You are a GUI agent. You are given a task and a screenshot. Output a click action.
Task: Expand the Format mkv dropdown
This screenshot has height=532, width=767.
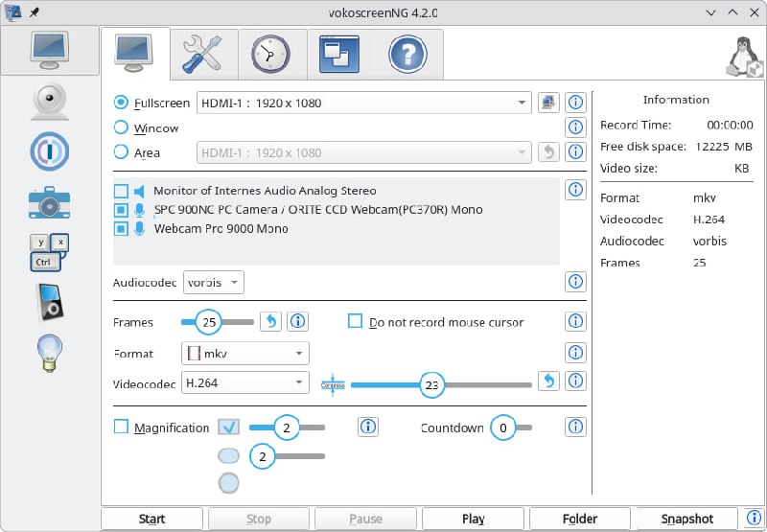pyautogui.click(x=245, y=354)
